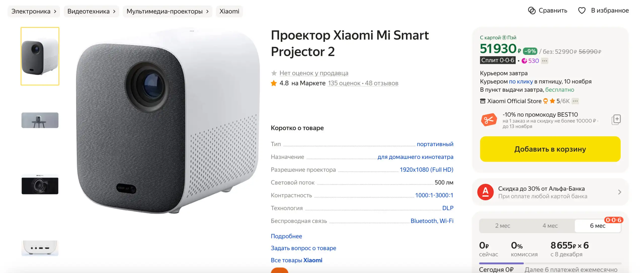The width and height of the screenshot is (644, 273).
Task: Expand the Электроника breadcrumb category
Action: [34, 11]
